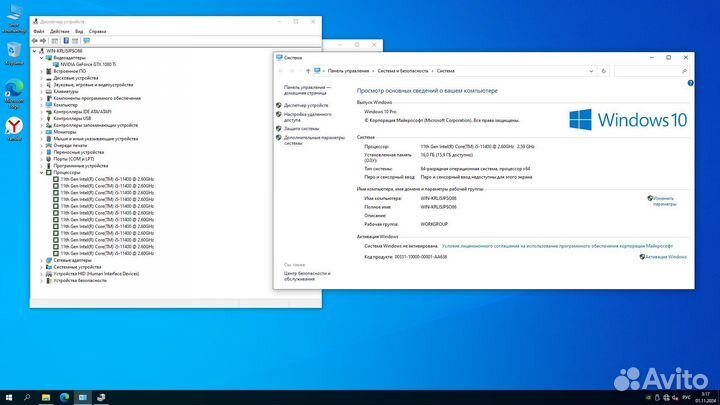
Task: Click Forward arrow in Device Manager toolbar
Action: 43,41
